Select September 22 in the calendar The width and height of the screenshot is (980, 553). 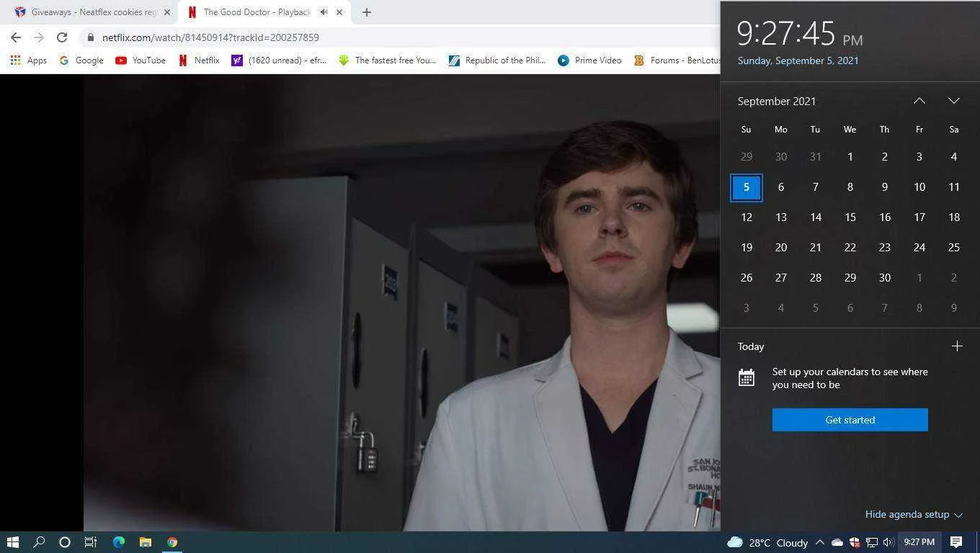pyautogui.click(x=850, y=248)
